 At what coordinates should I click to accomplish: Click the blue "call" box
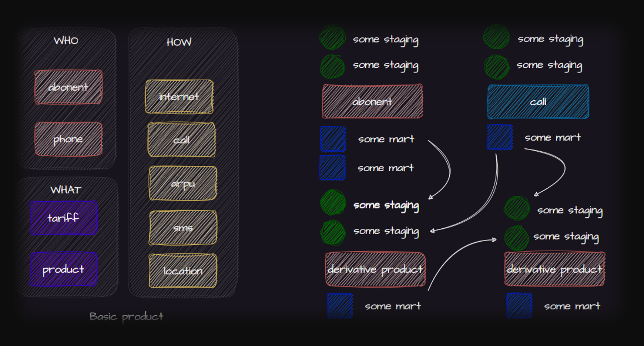[538, 102]
